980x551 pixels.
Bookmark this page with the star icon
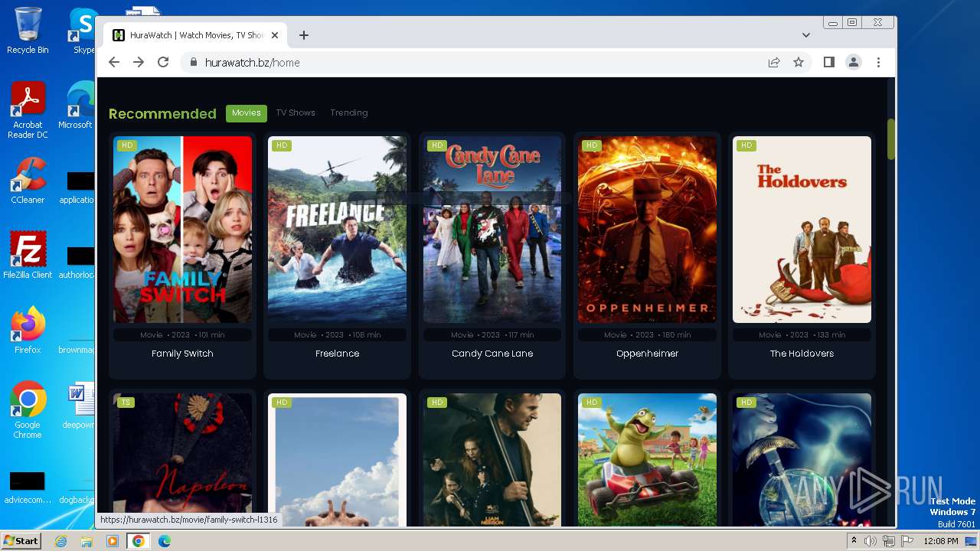tap(799, 62)
